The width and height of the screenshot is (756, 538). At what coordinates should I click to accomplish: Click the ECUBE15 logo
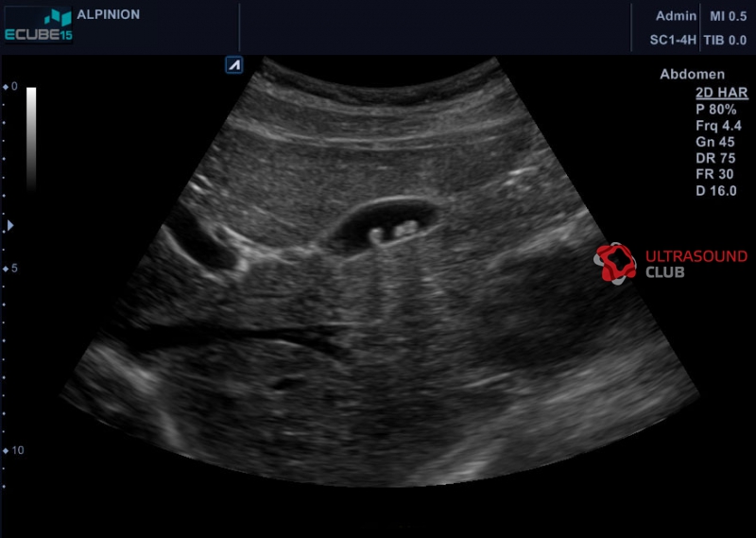pyautogui.click(x=39, y=26)
